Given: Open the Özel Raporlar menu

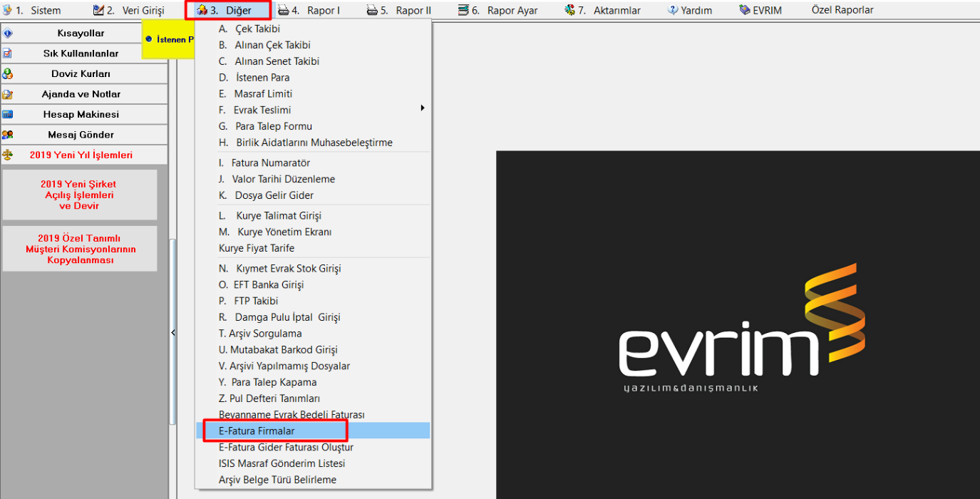Looking at the screenshot, I should point(842,10).
